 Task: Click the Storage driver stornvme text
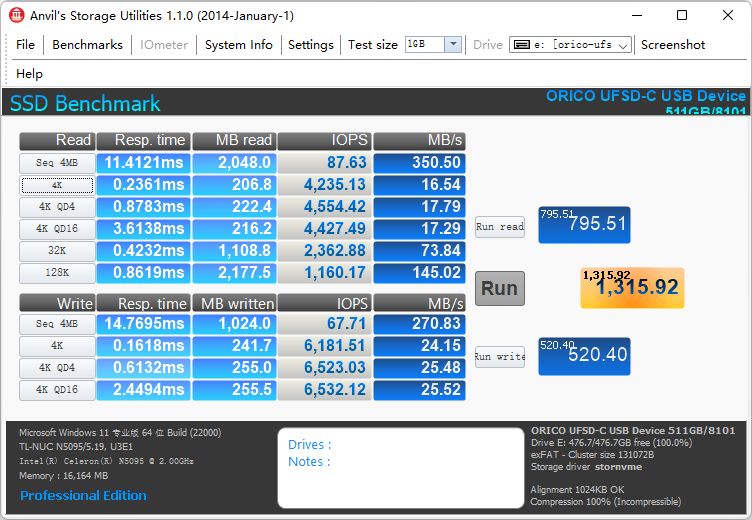[586, 467]
